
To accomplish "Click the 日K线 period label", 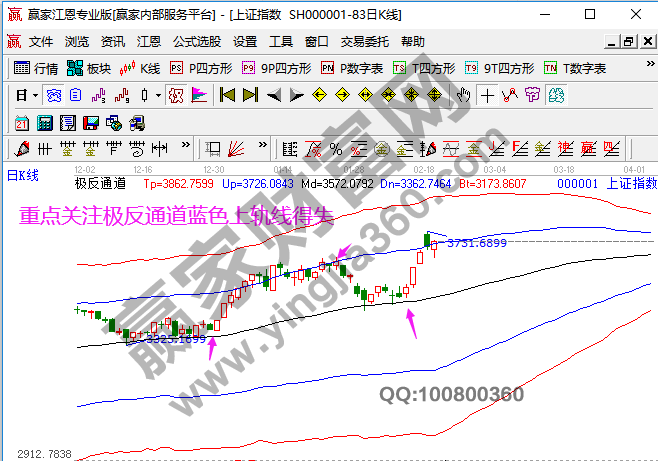I will tap(22, 176).
